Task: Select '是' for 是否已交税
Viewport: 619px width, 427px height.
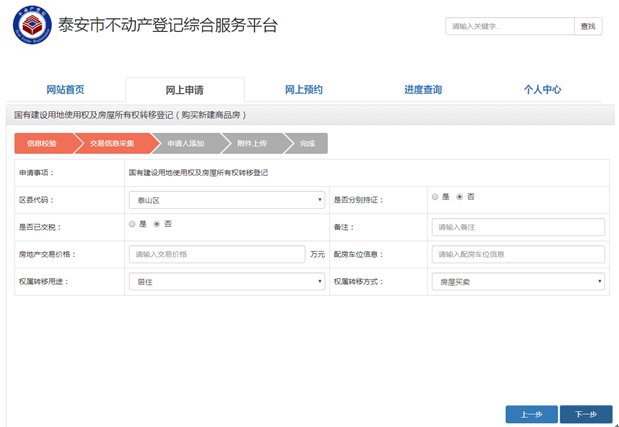Action: point(133,223)
